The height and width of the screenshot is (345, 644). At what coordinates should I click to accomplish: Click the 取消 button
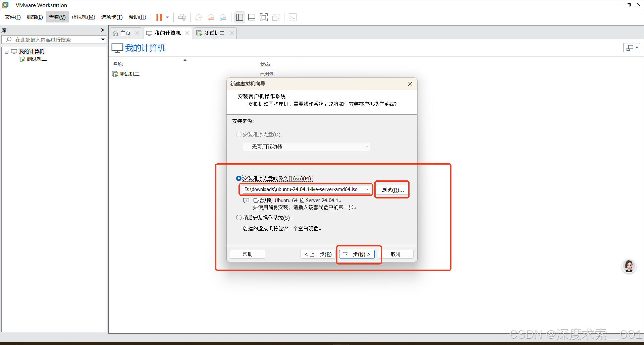396,254
